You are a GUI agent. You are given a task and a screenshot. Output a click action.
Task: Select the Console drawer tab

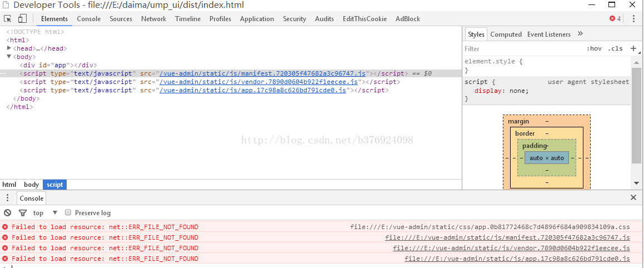pyautogui.click(x=32, y=198)
